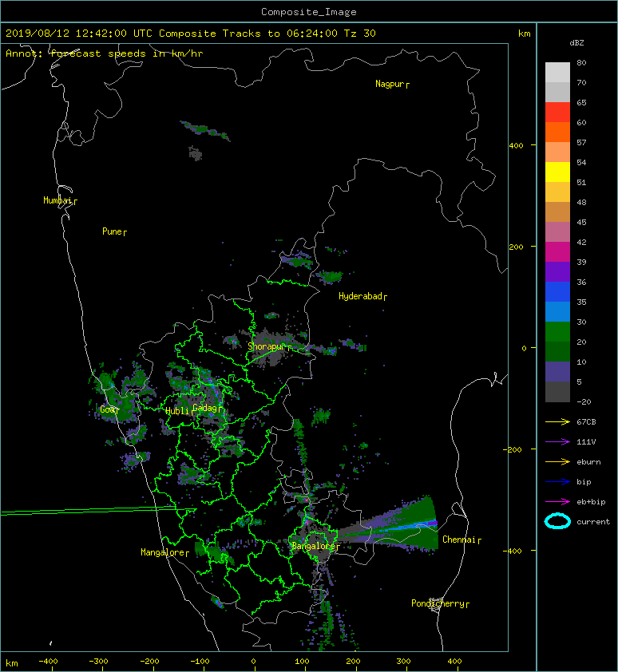The width and height of the screenshot is (618, 672).
Task: Click the 300 tick label on horizontal axis
Action: point(403,662)
